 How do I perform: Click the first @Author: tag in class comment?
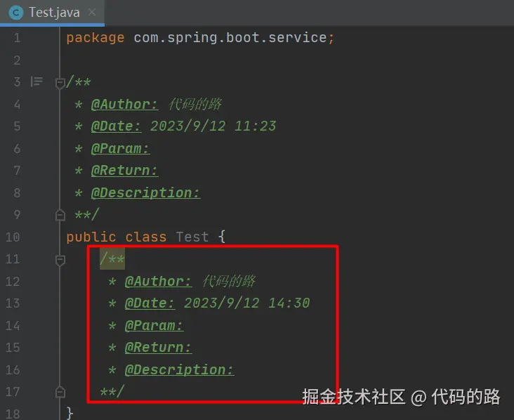point(124,105)
